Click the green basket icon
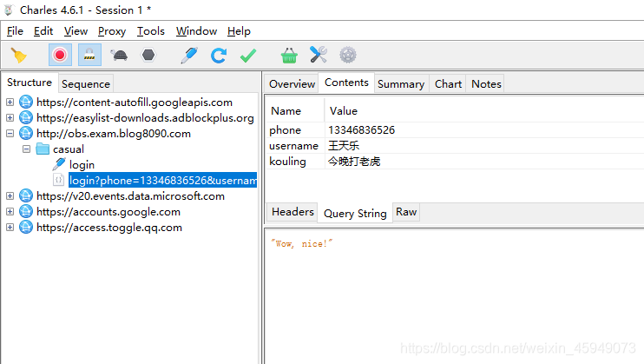Screen dimensions: 644x364 (x=289, y=55)
